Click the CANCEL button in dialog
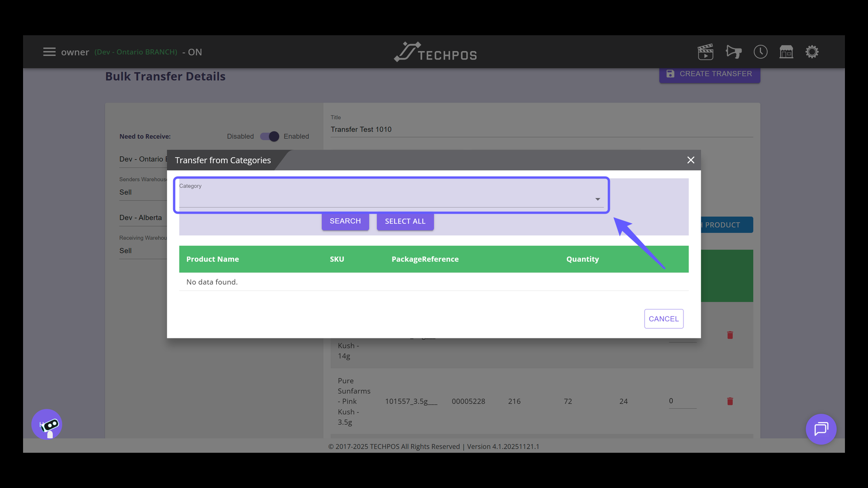 click(663, 319)
